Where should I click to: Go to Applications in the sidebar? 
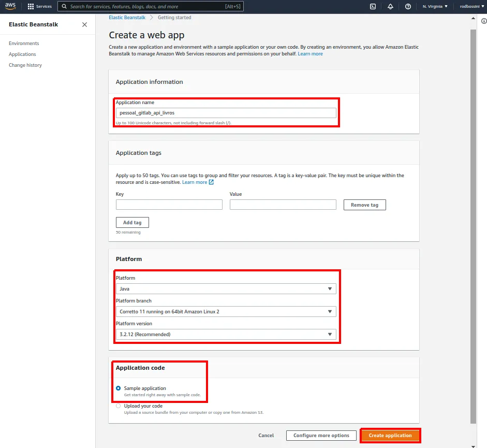pyautogui.click(x=22, y=54)
